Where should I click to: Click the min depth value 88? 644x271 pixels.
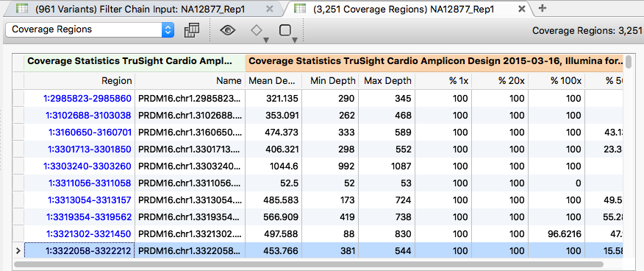tap(349, 234)
